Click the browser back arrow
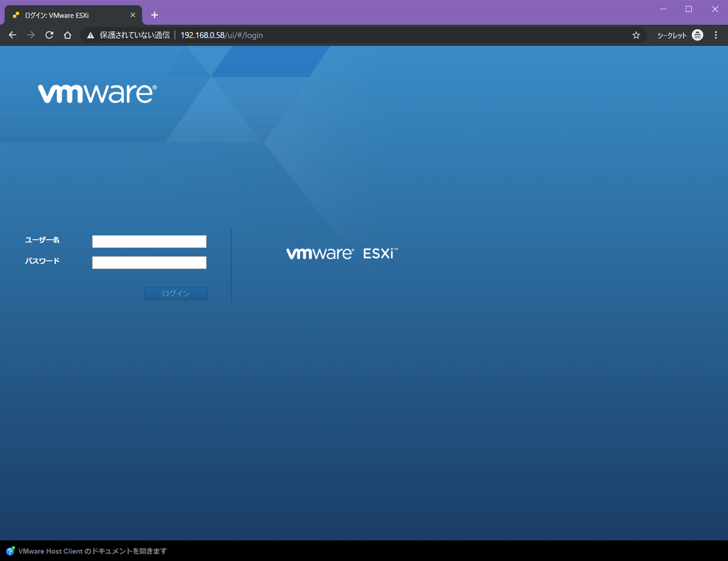The height and width of the screenshot is (561, 728). pos(12,35)
